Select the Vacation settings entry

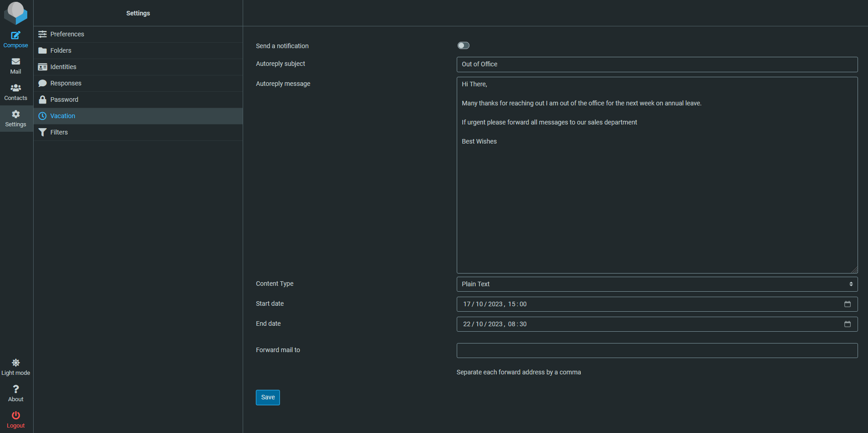[x=138, y=116]
